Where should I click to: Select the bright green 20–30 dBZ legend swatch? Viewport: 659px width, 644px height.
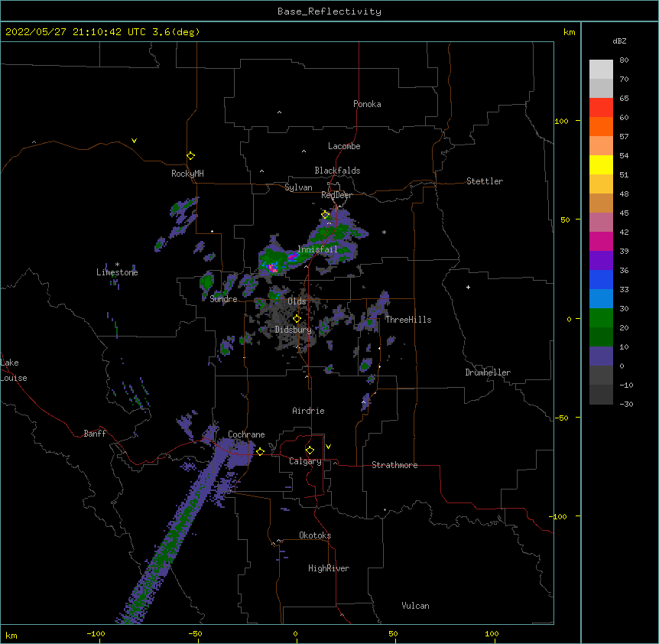point(601,318)
